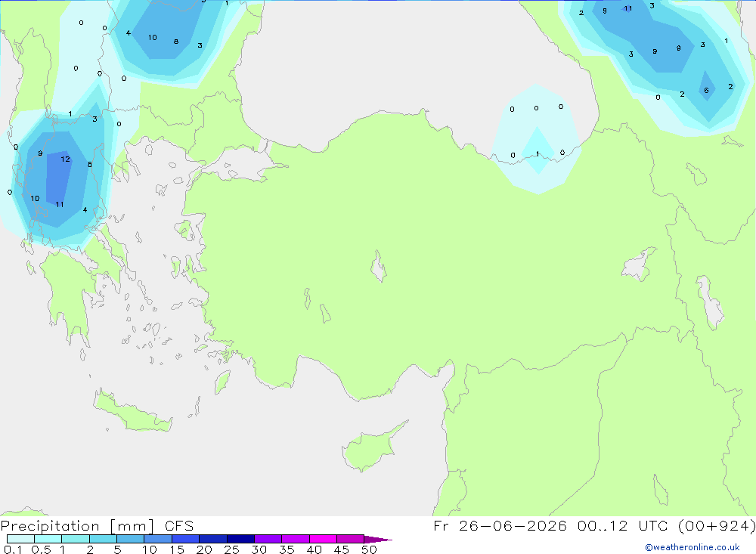756x554 pixels.
Task: Click the 2–5 mm legend color swatch
Action: click(103, 539)
